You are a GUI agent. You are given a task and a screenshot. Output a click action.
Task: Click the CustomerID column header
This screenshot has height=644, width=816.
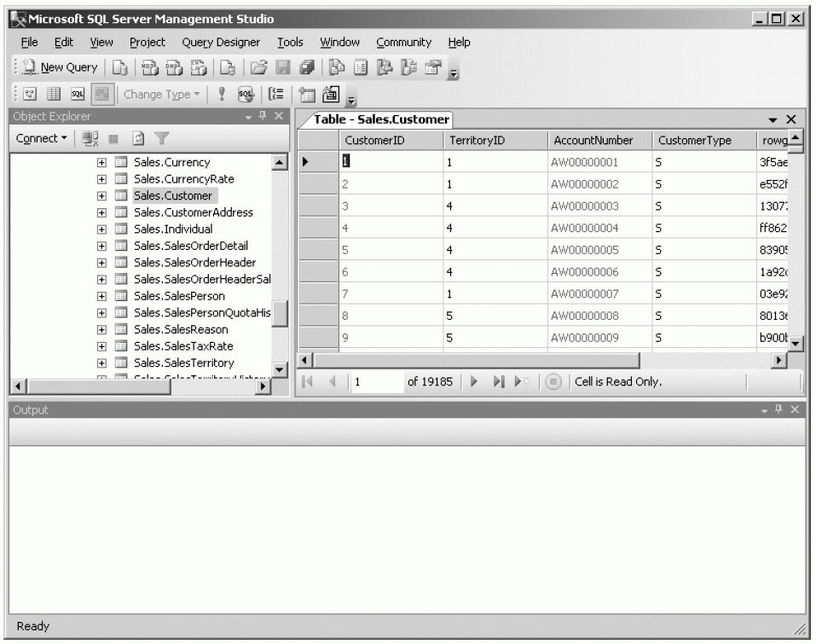click(391, 141)
